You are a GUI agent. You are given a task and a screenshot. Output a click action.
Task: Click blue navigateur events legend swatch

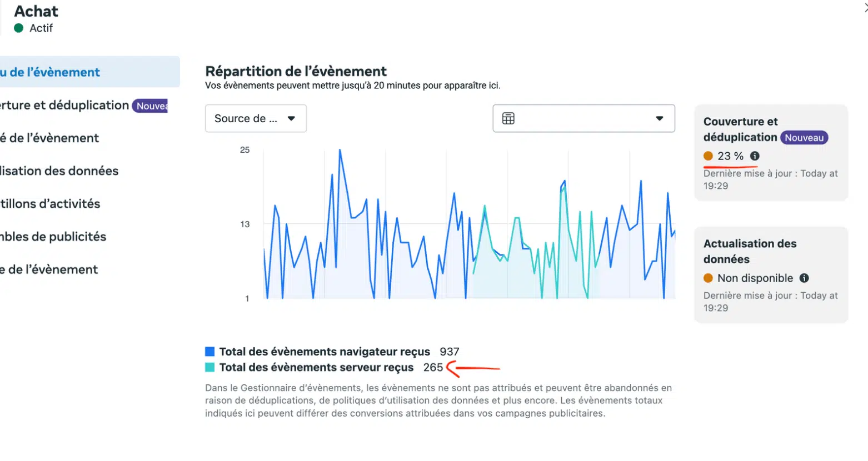209,352
